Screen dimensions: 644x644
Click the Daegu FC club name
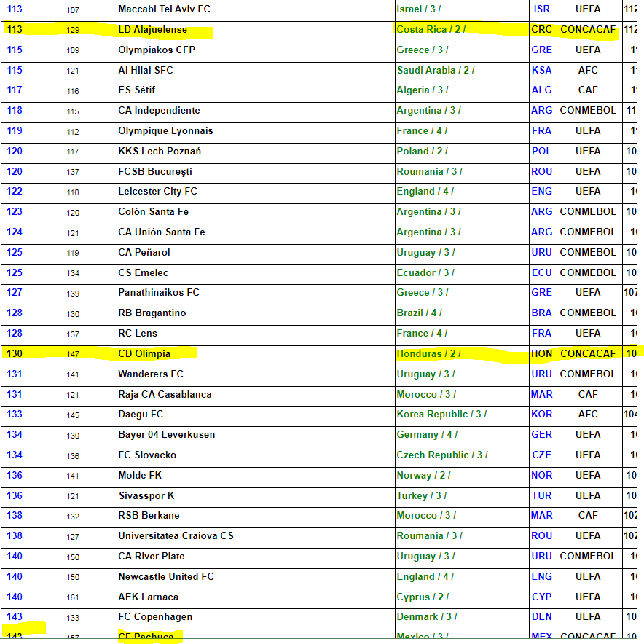pyautogui.click(x=141, y=415)
